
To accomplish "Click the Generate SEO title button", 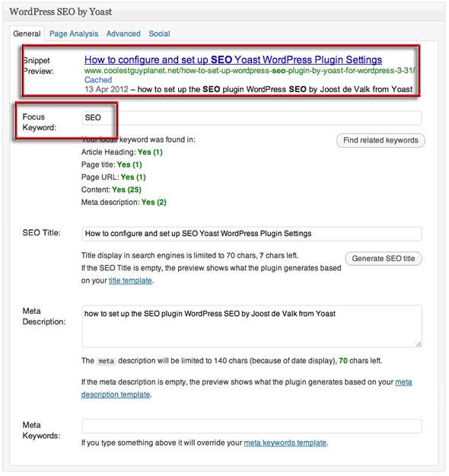I will click(x=383, y=258).
